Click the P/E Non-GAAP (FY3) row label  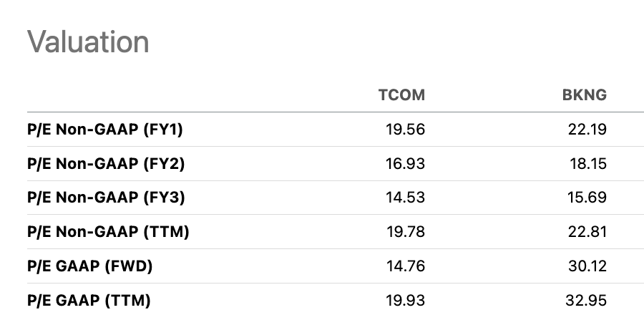pos(105,198)
